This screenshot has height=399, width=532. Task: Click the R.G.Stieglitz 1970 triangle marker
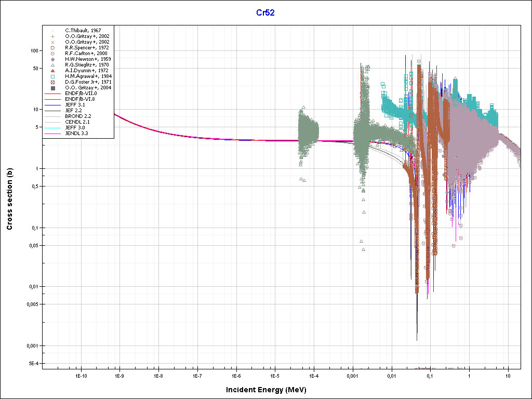(x=53, y=65)
